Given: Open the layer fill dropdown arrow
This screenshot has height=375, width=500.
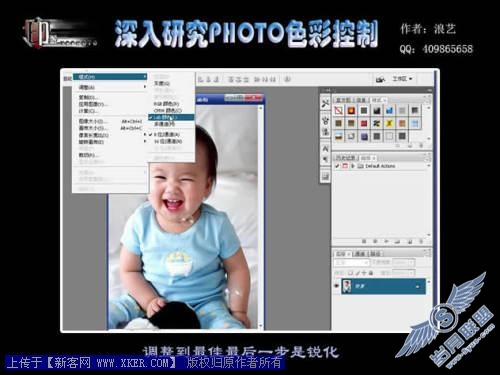Looking at the screenshot, I should (x=411, y=273).
